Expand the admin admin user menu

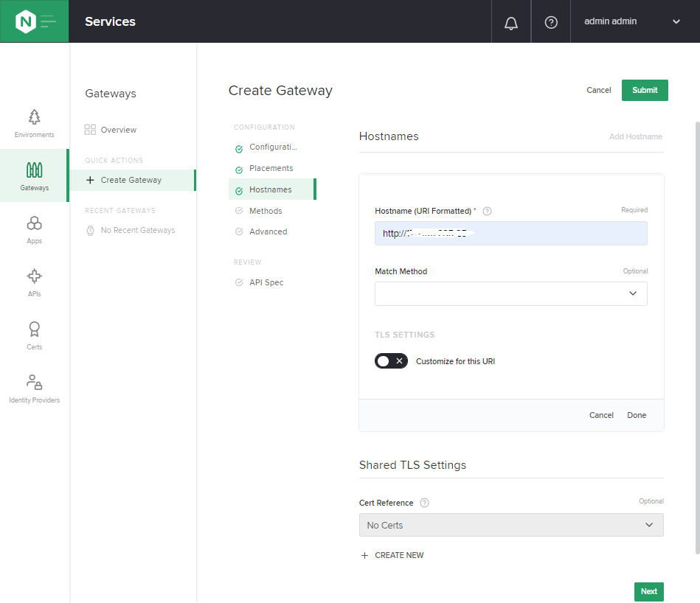[633, 21]
